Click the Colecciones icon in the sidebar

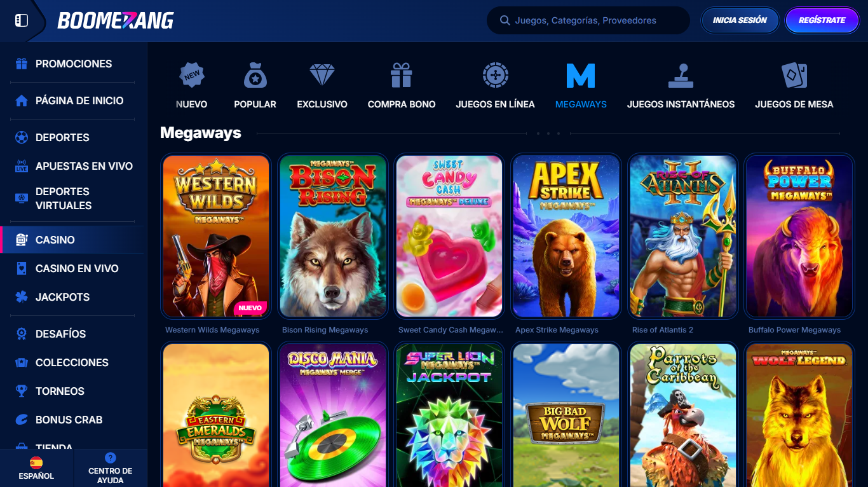tap(22, 362)
